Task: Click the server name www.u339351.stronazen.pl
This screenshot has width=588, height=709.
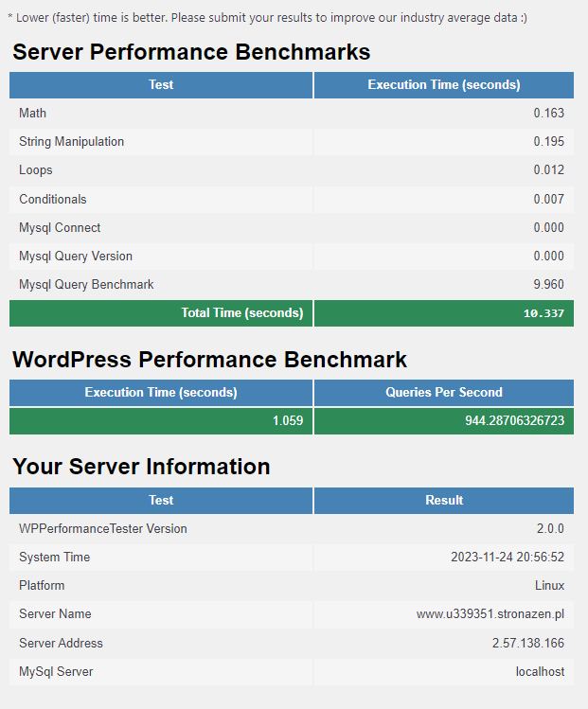Action: pyautogui.click(x=490, y=613)
